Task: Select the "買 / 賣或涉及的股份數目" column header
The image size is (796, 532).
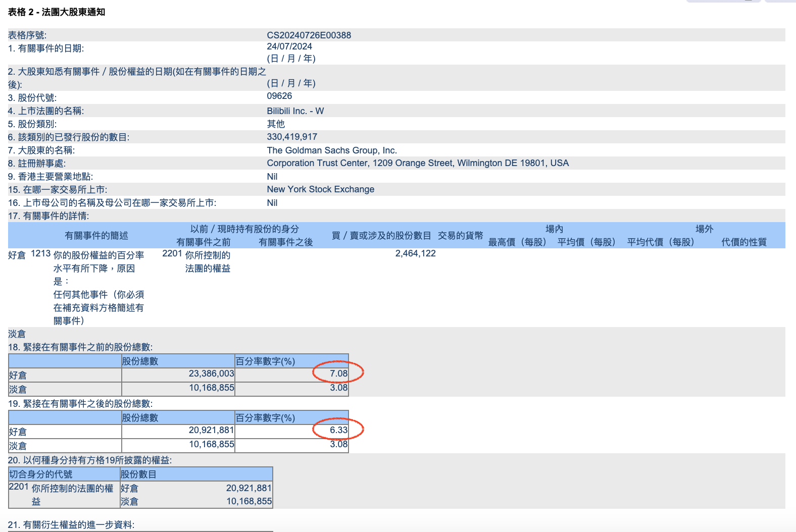Action: coord(381,236)
